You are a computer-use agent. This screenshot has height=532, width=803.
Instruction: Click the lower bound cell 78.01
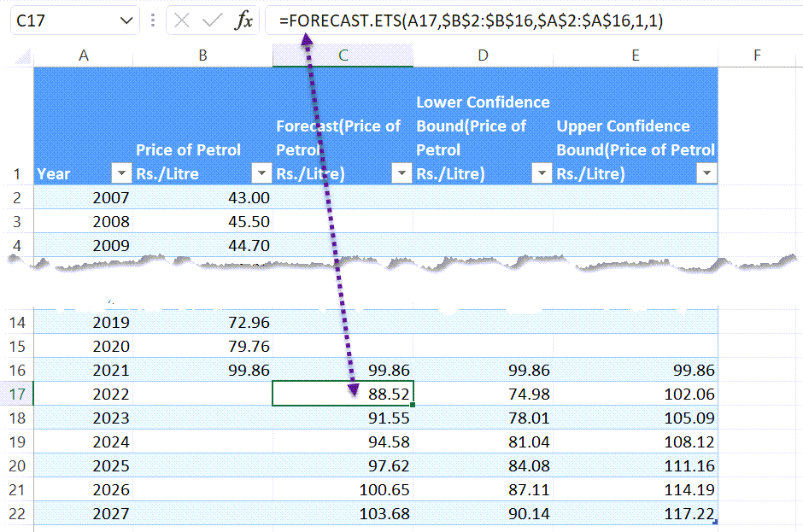(483, 418)
